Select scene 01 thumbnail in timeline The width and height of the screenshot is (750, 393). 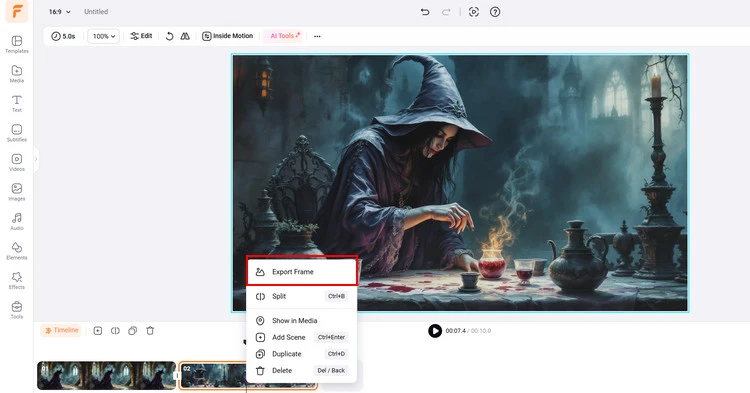[x=107, y=375]
